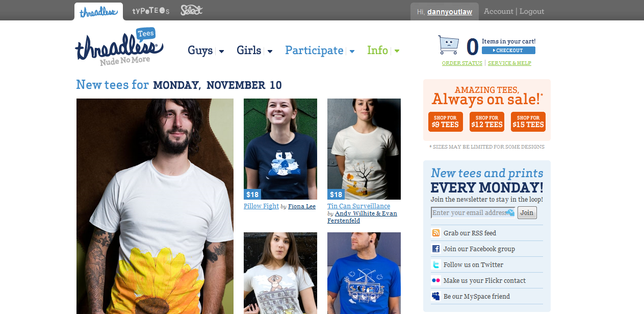Click the Twitter bird icon
The width and height of the screenshot is (644, 314).
click(436, 264)
